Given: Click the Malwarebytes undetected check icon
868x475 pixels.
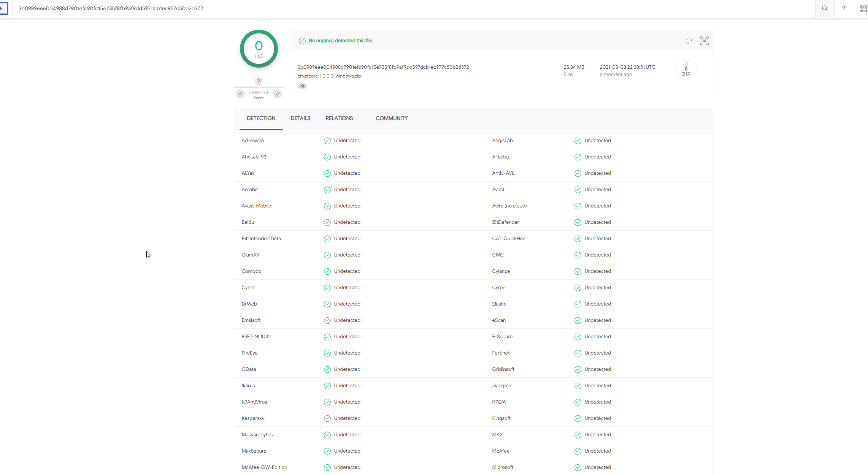Looking at the screenshot, I should [x=327, y=435].
